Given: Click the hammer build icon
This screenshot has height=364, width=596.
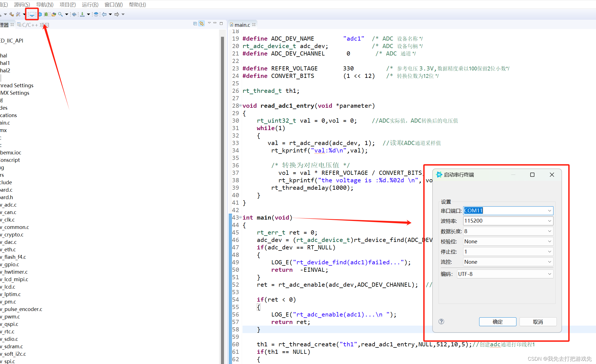Looking at the screenshot, I should coord(11,14).
